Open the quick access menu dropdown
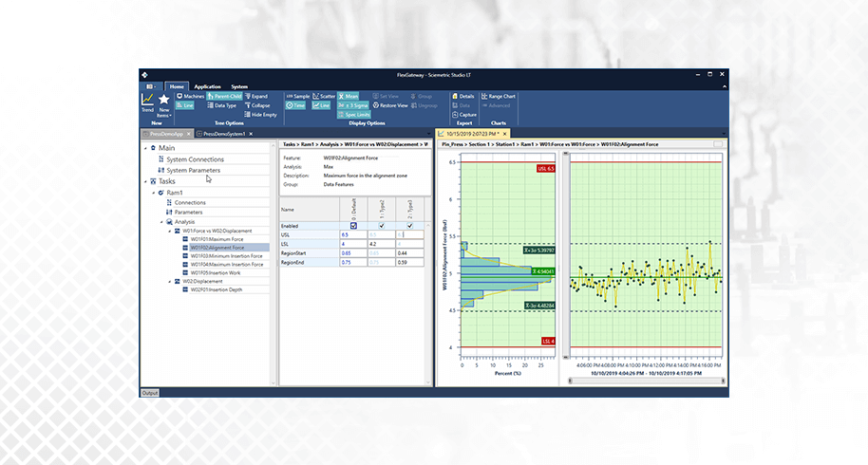868x465 pixels. [151, 86]
